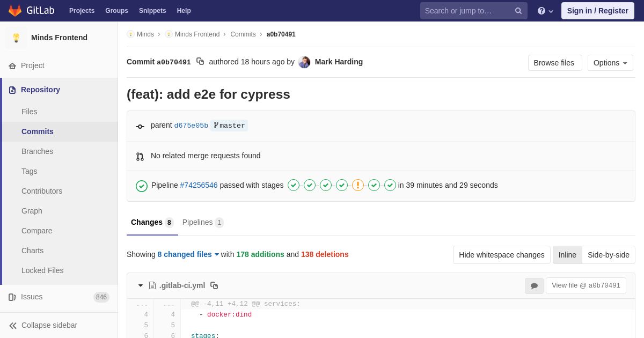
Task: Click the search magnifier icon
Action: pyautogui.click(x=518, y=11)
